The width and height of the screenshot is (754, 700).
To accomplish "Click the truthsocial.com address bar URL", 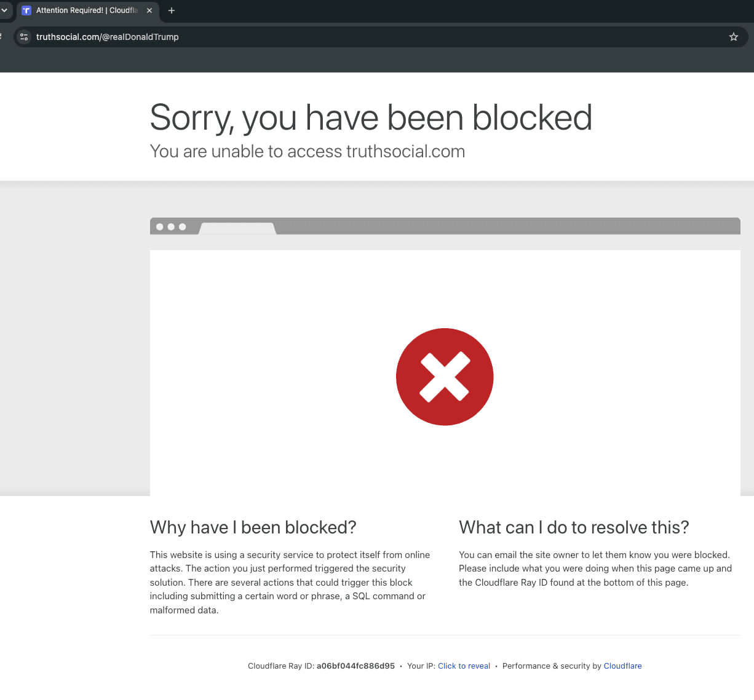I will [x=108, y=37].
